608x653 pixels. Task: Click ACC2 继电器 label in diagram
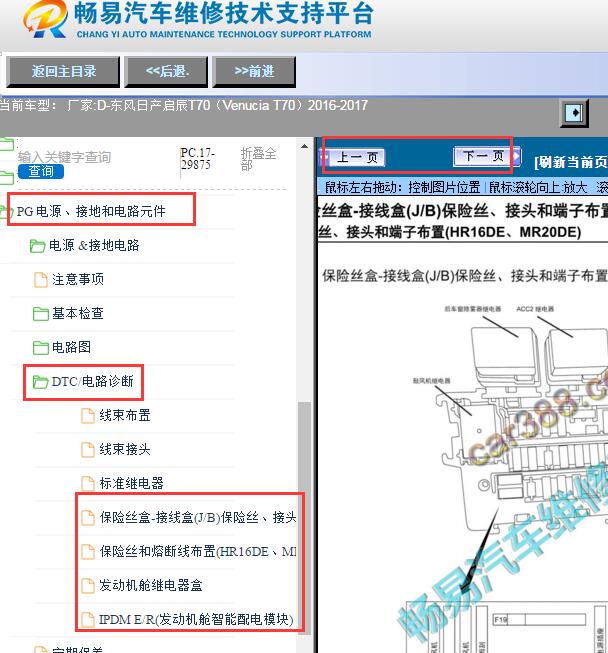point(535,309)
